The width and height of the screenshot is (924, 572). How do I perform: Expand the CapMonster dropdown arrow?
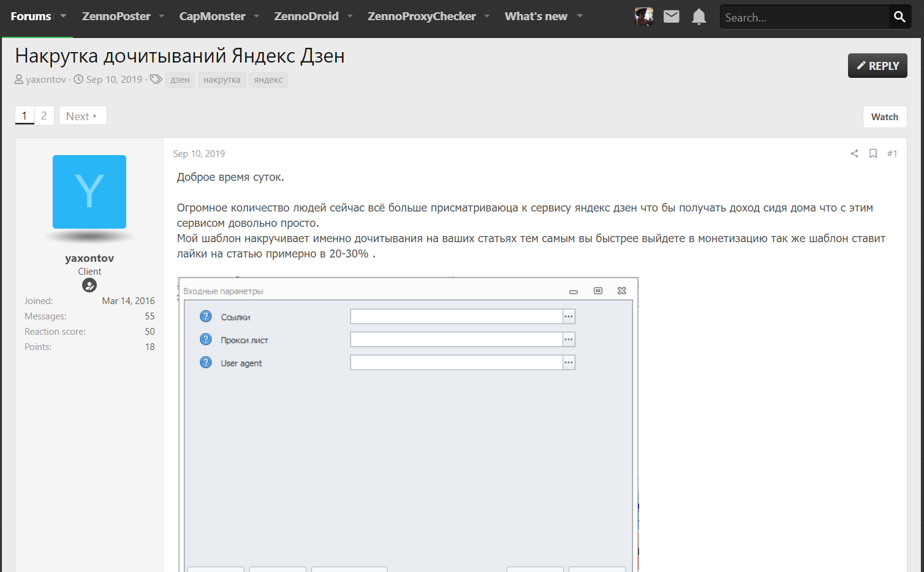coord(257,16)
